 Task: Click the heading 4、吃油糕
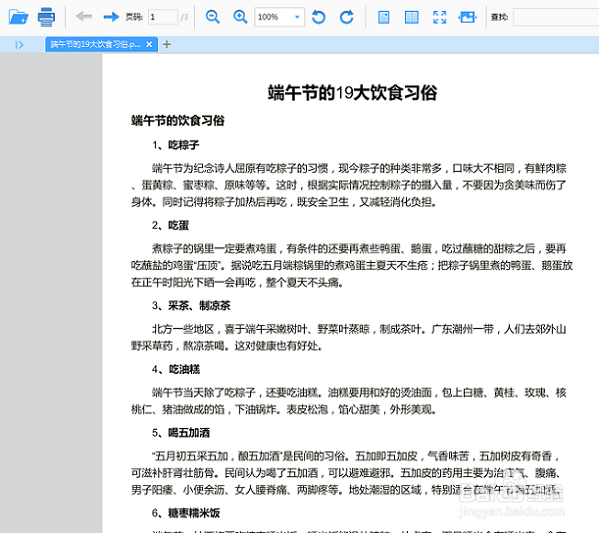[x=176, y=369]
